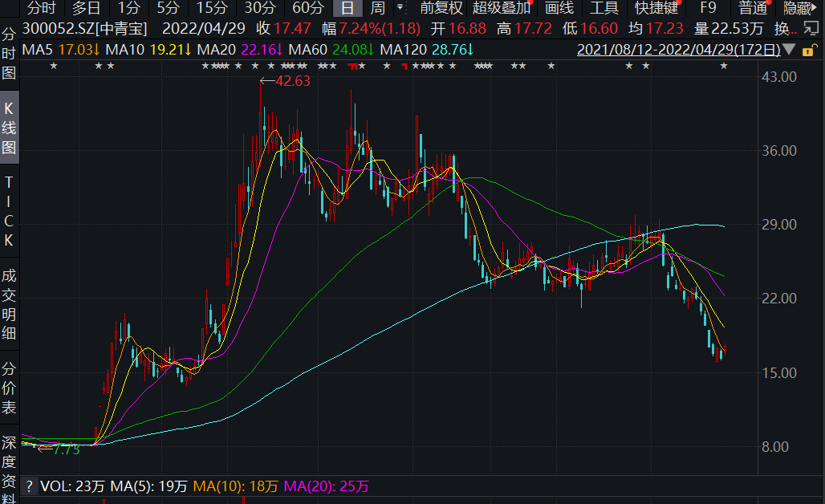The width and height of the screenshot is (825, 504).
Task: Click the 低 16.60 low price value
Action: [x=591, y=28]
